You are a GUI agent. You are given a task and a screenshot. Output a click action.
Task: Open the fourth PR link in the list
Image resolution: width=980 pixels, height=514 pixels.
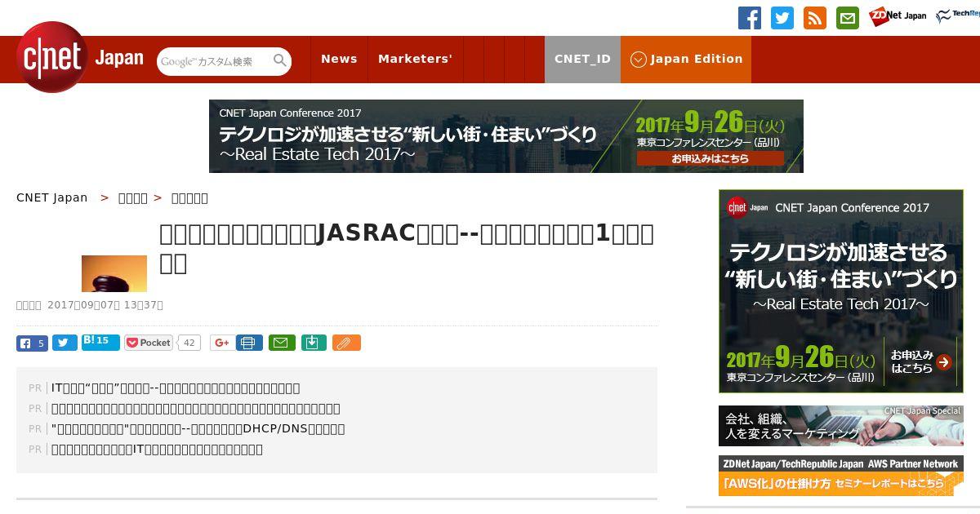[157, 449]
